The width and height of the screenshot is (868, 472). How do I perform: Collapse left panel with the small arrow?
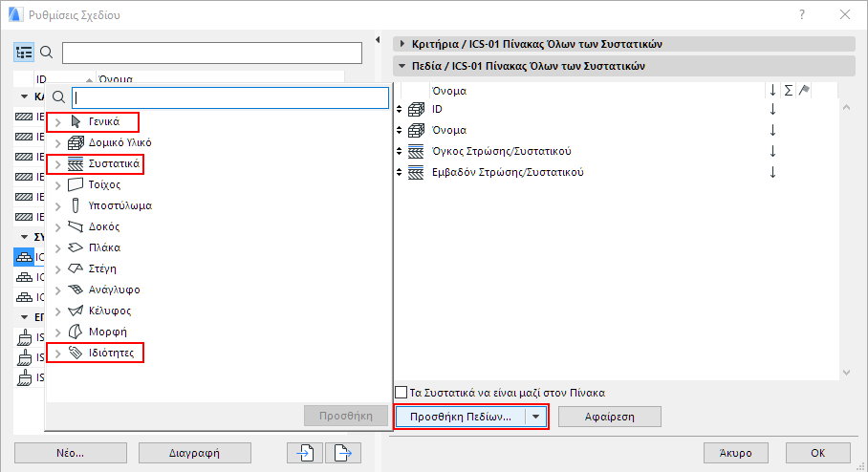pos(378,40)
